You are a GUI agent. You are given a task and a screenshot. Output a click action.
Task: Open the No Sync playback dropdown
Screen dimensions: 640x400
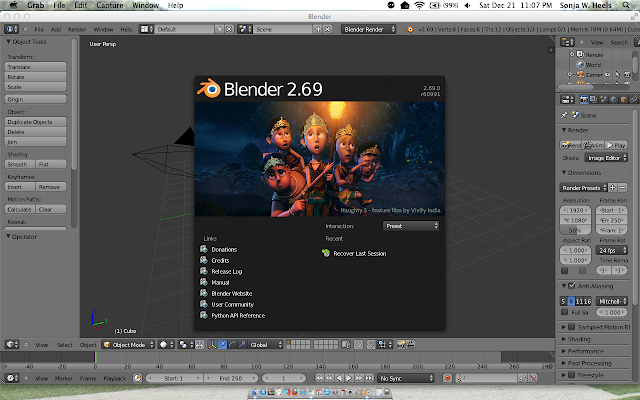(x=406, y=378)
